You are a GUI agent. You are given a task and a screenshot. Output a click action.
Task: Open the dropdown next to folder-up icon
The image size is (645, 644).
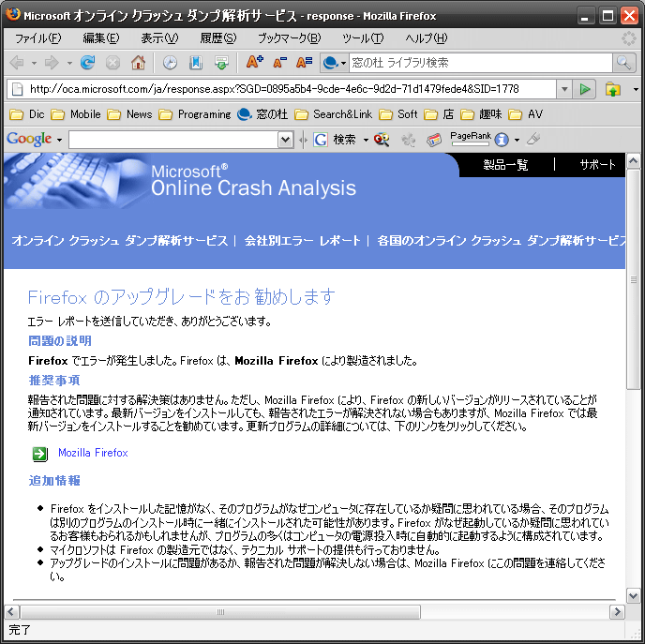click(636, 89)
